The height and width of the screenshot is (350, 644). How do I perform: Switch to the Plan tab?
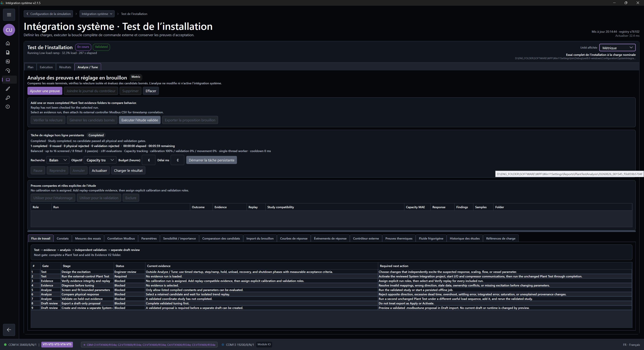point(31,67)
